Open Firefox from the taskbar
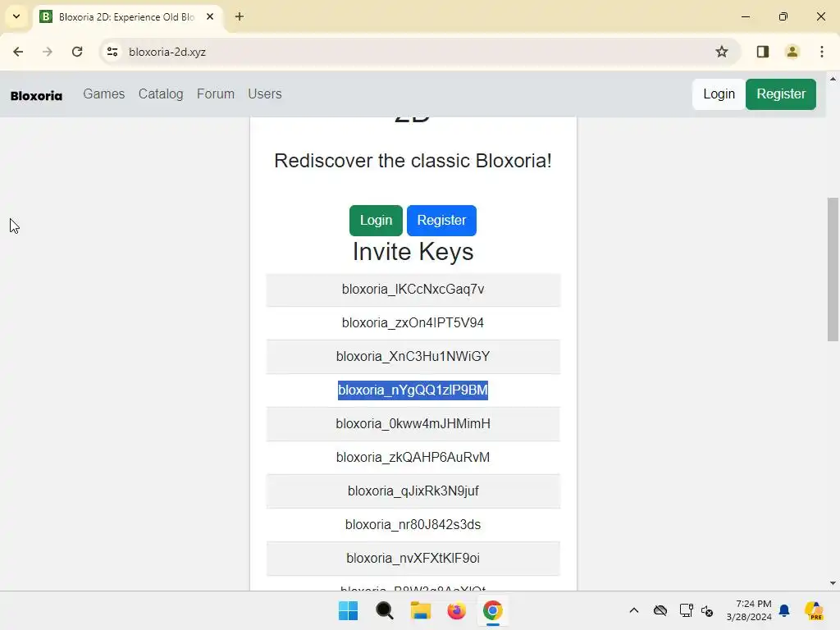Screen dimensions: 840x630 tap(456, 610)
